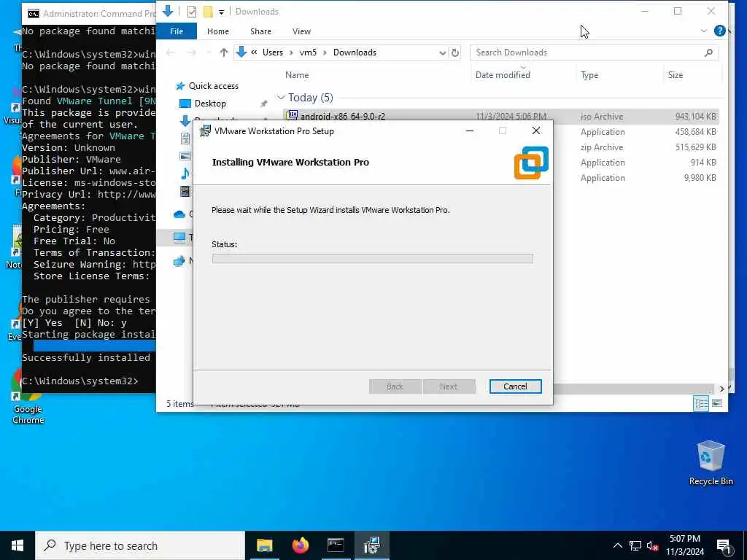The width and height of the screenshot is (747, 560).
Task: Open Firefox from the taskbar
Action: pyautogui.click(x=300, y=545)
